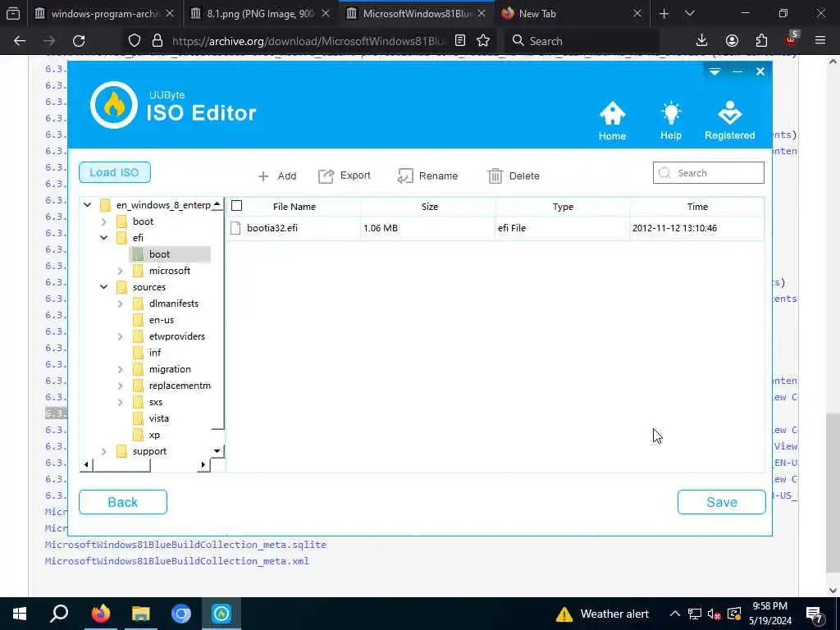Image resolution: width=840 pixels, height=630 pixels.
Task: Bookmark this page with the star
Action: point(483,41)
